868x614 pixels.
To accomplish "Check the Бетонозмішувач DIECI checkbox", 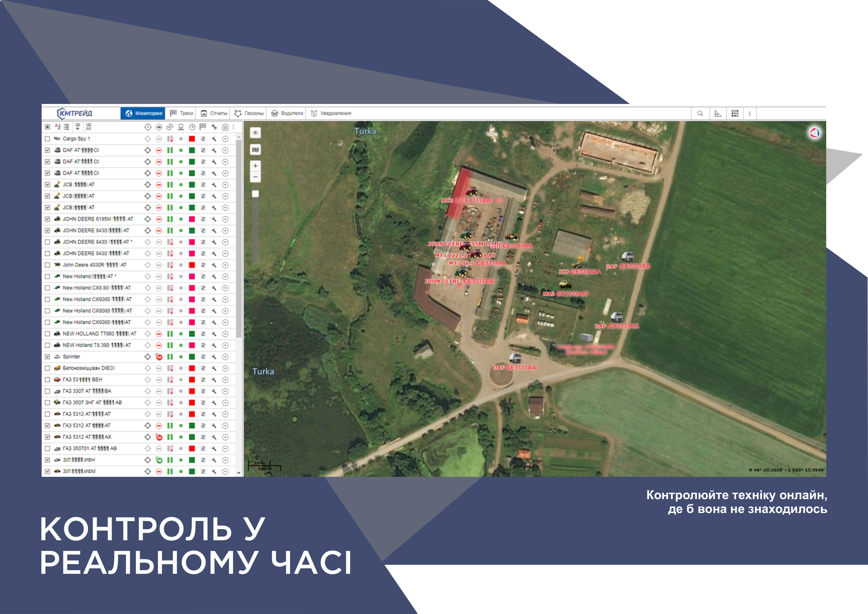I will click(x=47, y=368).
